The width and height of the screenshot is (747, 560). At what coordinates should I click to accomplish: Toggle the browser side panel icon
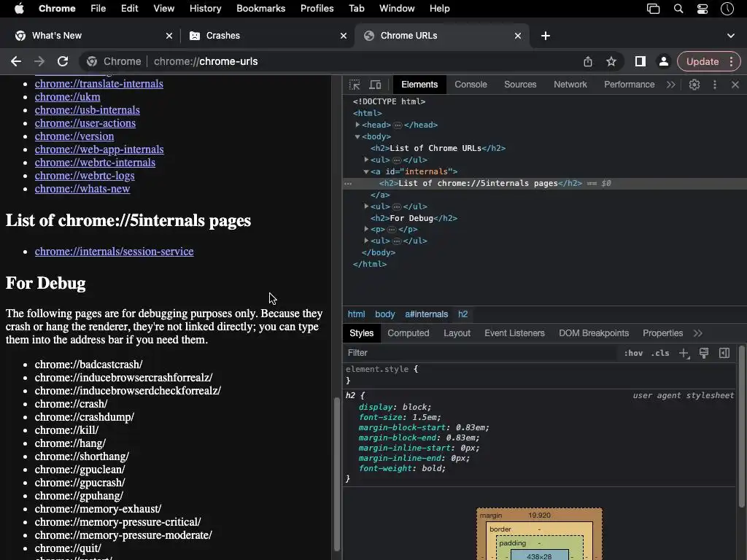[640, 61]
